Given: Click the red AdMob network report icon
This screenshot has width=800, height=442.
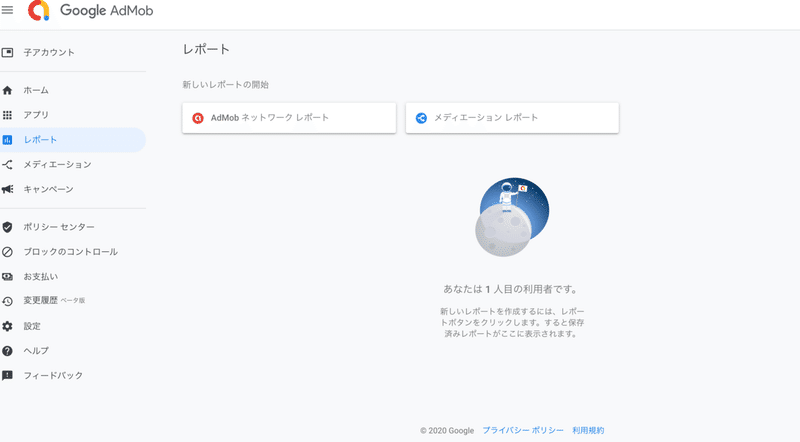Looking at the screenshot, I should (x=197, y=118).
